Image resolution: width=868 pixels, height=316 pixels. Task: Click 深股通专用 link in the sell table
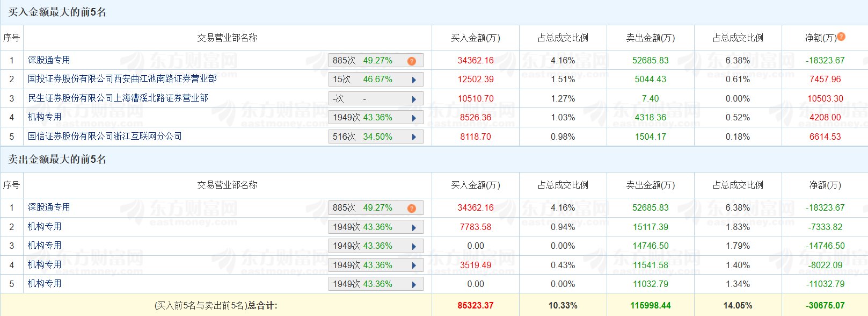(49, 207)
